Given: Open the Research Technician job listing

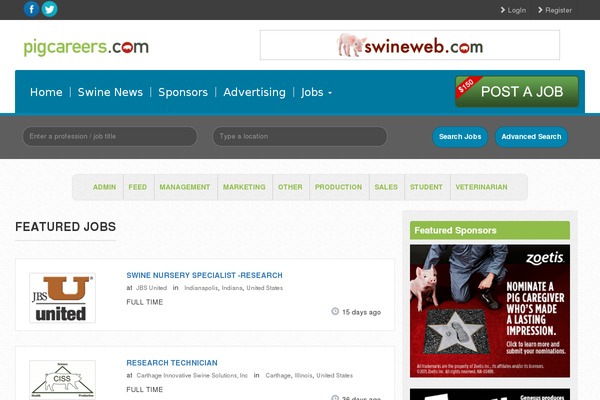Looking at the screenshot, I should click(x=172, y=363).
